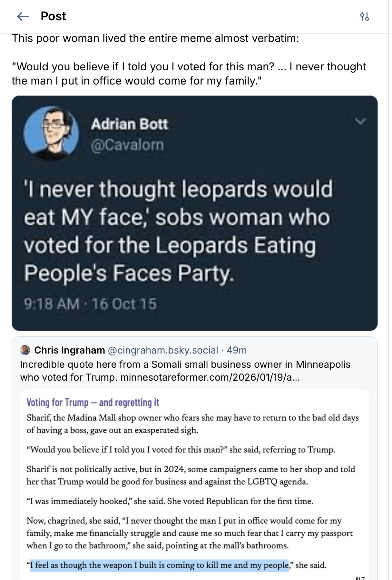Click Chris Ingraham's small profile avatar
The image size is (392, 580).
click(x=25, y=350)
